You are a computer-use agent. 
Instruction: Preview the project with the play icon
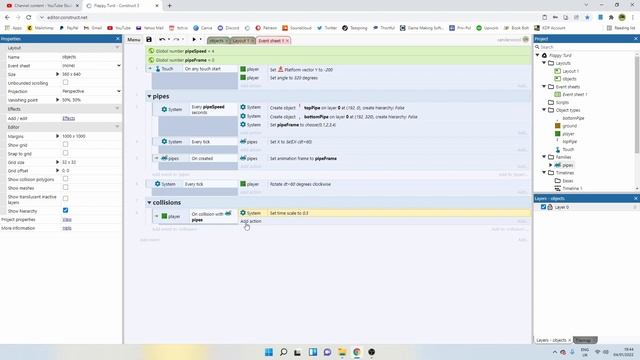194,40
